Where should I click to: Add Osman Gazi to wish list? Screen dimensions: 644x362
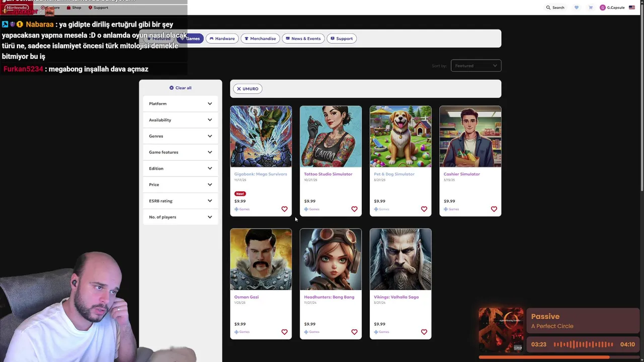(x=284, y=332)
